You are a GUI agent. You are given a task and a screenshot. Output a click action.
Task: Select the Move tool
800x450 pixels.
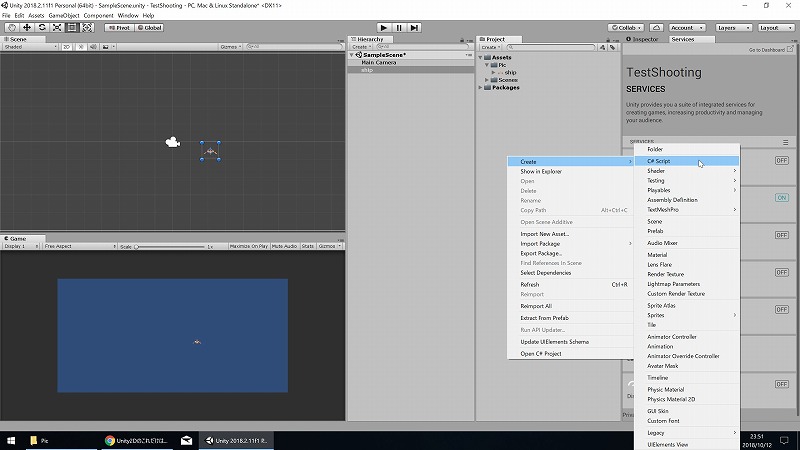pos(27,28)
